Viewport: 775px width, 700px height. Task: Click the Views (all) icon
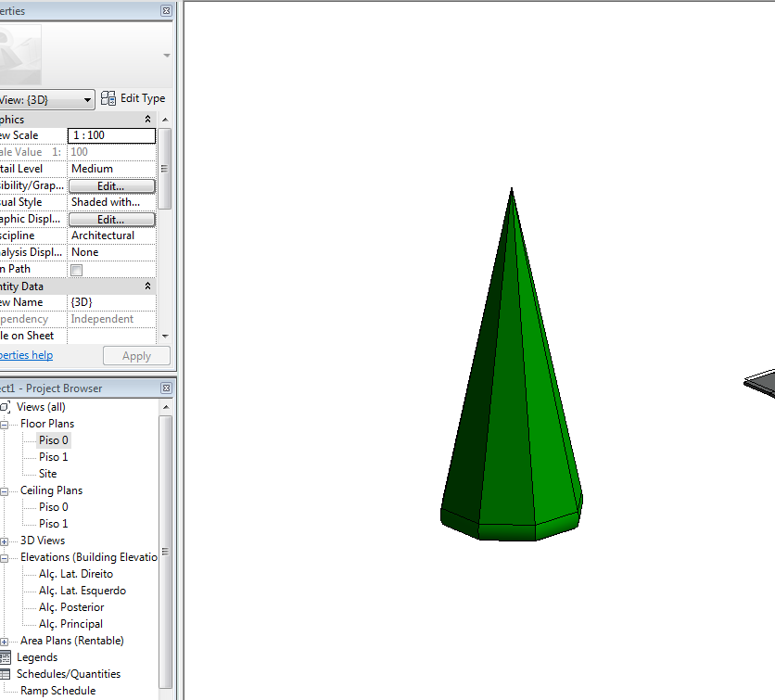(x=5, y=407)
